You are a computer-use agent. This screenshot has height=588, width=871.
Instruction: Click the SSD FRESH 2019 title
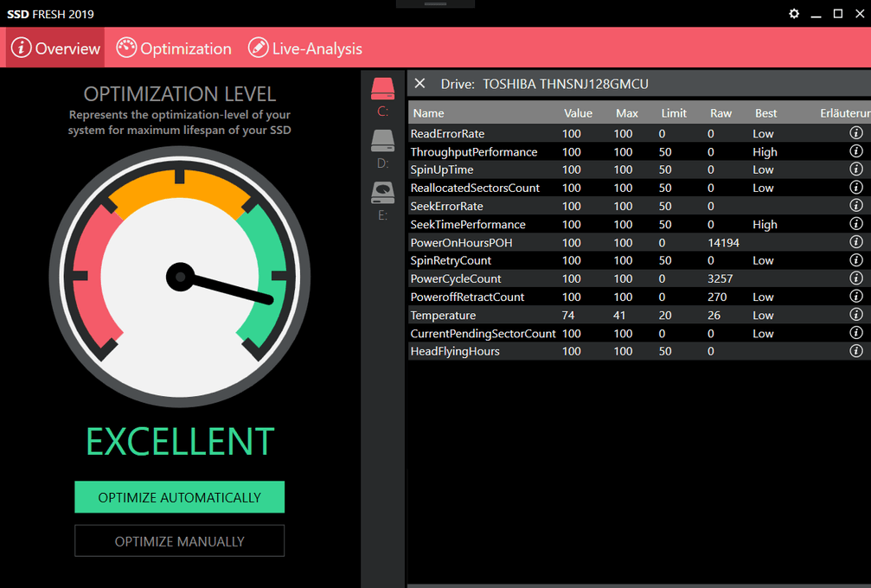(50, 14)
